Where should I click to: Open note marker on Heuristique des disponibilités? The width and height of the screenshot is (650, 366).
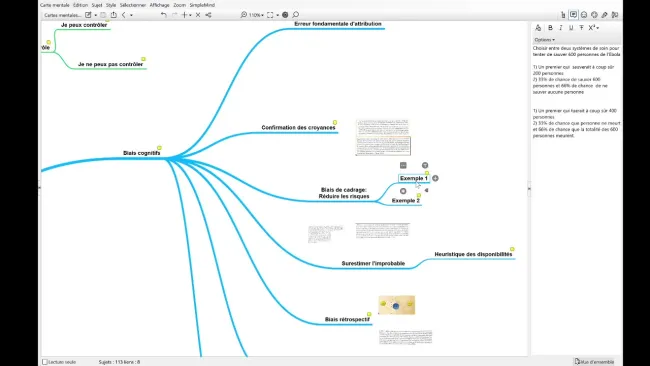click(512, 249)
